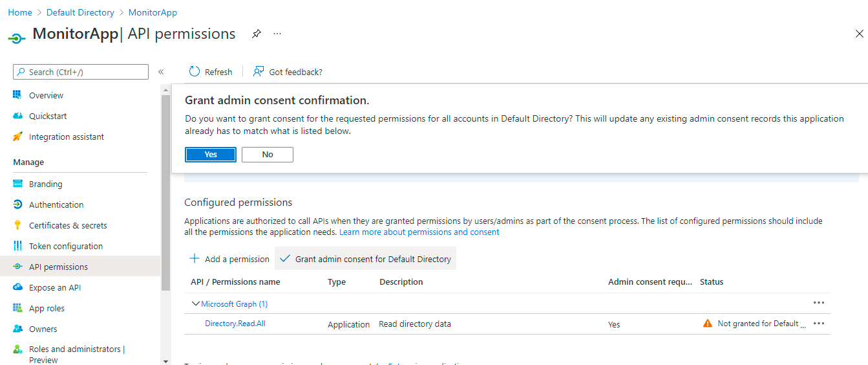
Task: Collapse the sidebar with double chevron
Action: pos(161,72)
